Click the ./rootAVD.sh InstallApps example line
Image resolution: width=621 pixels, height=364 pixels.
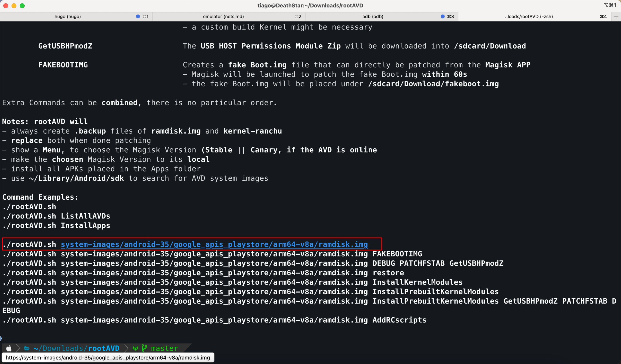(x=56, y=226)
